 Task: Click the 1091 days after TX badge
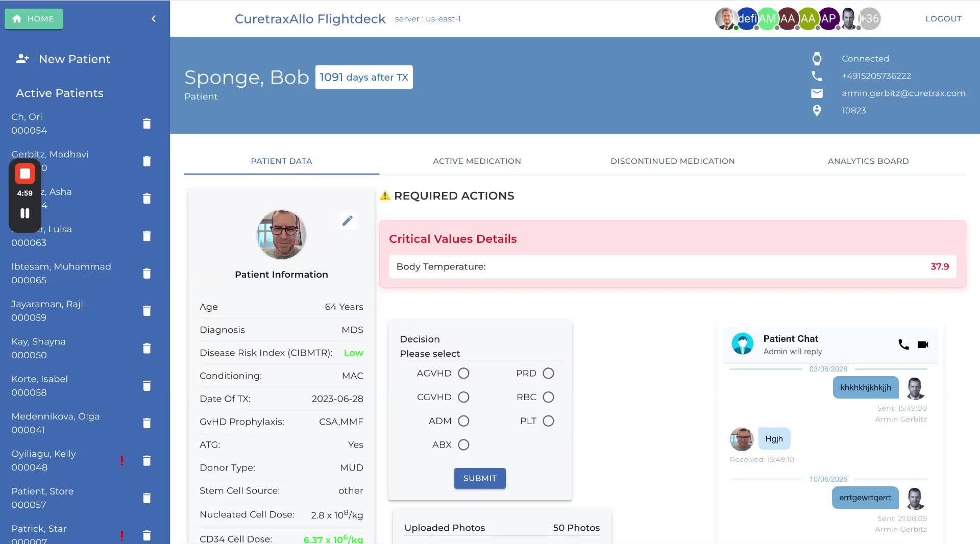coord(364,77)
